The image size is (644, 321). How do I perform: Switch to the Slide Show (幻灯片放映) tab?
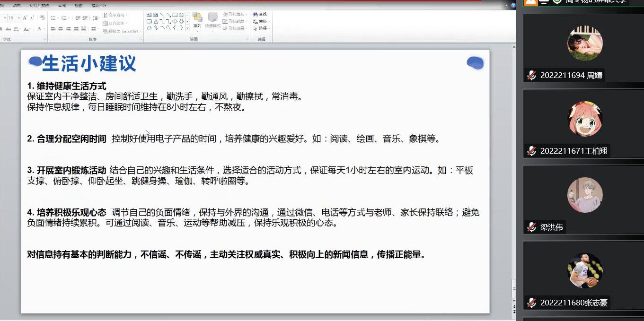tap(39, 6)
